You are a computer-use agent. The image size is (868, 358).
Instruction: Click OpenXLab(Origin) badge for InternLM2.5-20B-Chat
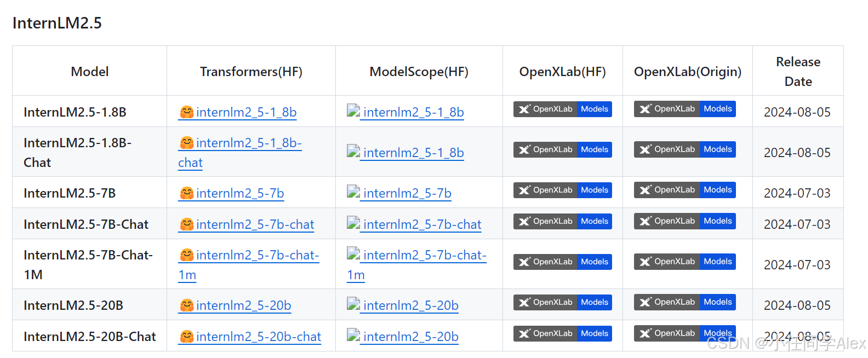(685, 333)
